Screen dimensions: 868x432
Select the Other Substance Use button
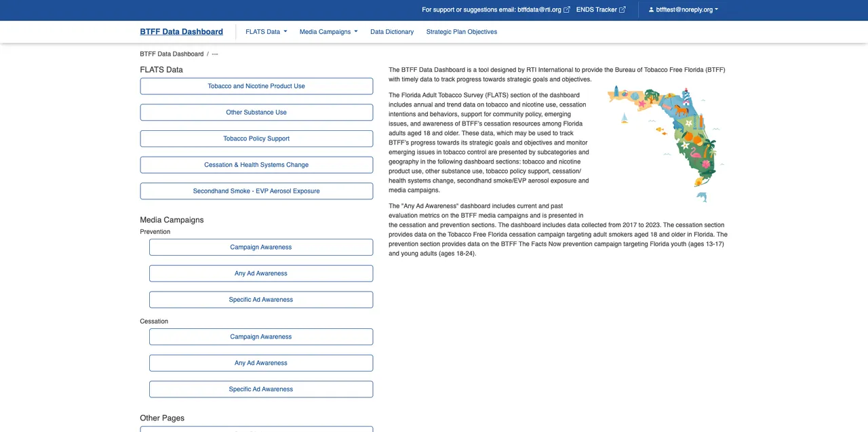256,113
